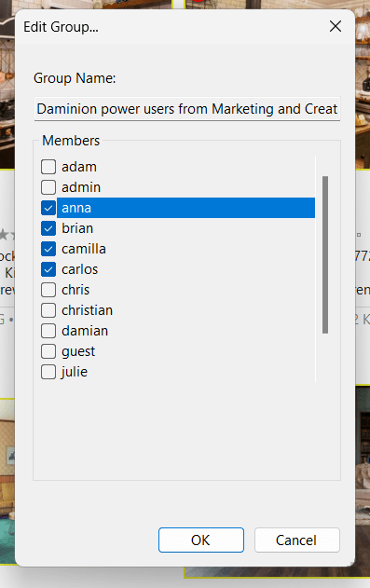This screenshot has height=588, width=370.
Task: Click the Members list scrollbar thumb
Action: coord(325,254)
